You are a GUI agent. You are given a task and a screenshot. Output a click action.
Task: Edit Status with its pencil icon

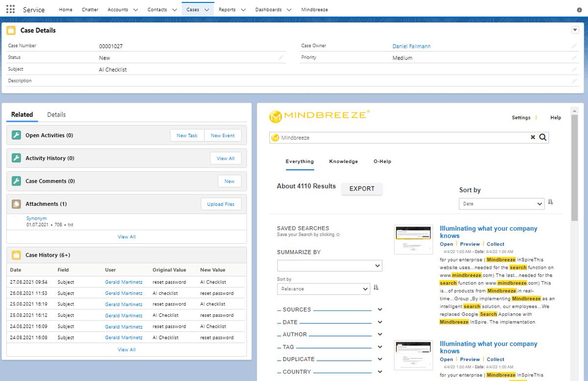tap(281, 58)
